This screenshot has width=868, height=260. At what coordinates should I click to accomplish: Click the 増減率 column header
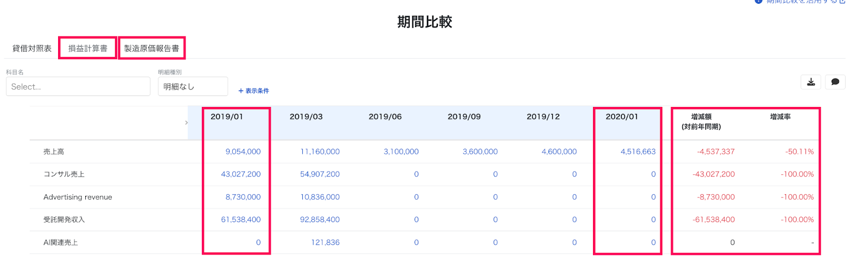click(780, 117)
